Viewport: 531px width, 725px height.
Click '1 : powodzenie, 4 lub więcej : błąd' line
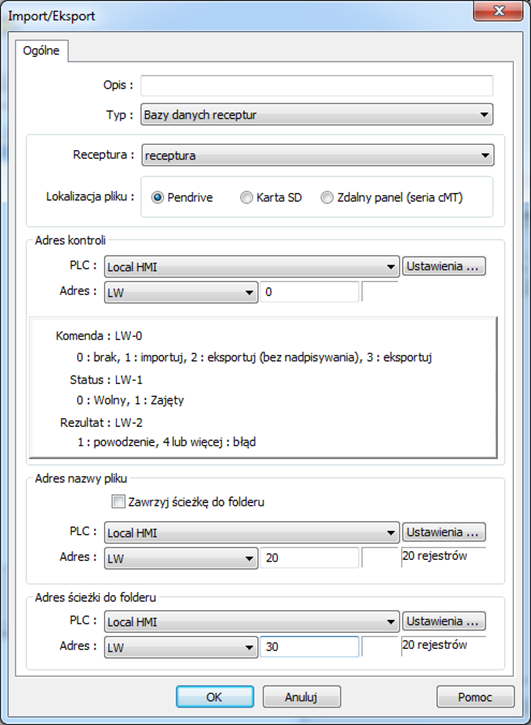167,442
